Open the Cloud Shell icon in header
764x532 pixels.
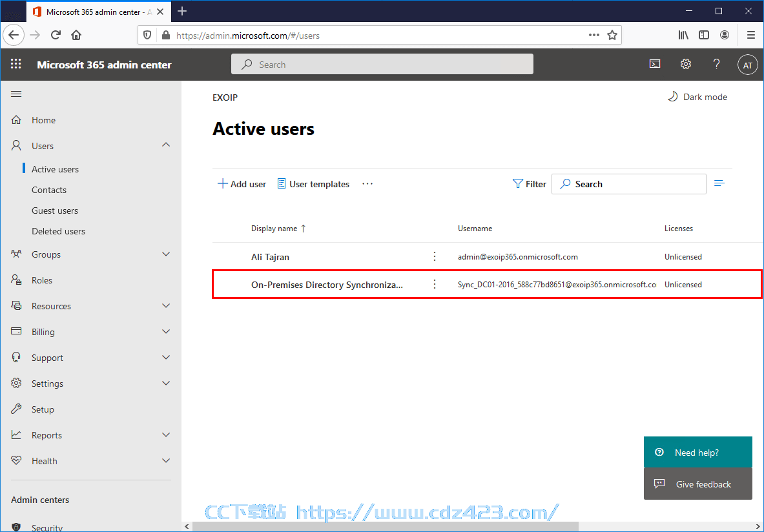(x=655, y=64)
